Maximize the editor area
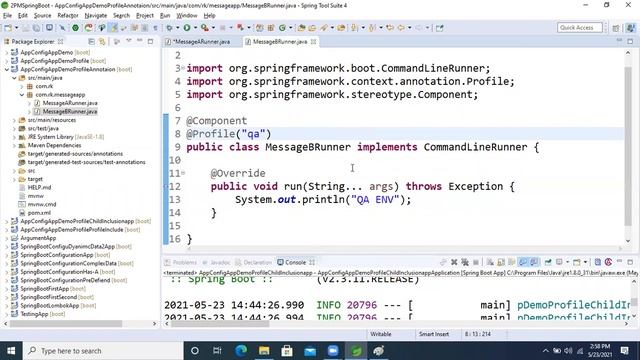640x360 pixels. (630, 41)
